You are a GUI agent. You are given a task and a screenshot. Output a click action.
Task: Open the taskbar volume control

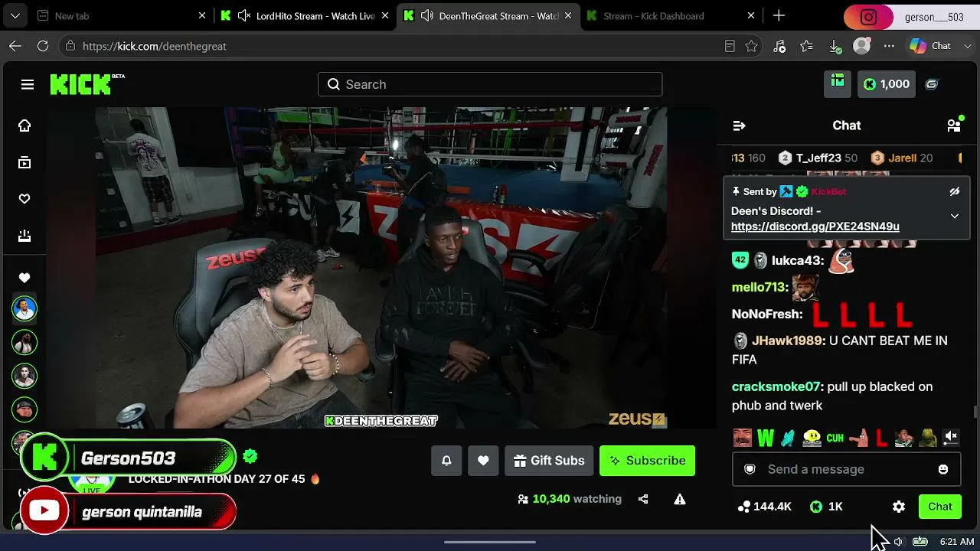[x=898, y=541]
